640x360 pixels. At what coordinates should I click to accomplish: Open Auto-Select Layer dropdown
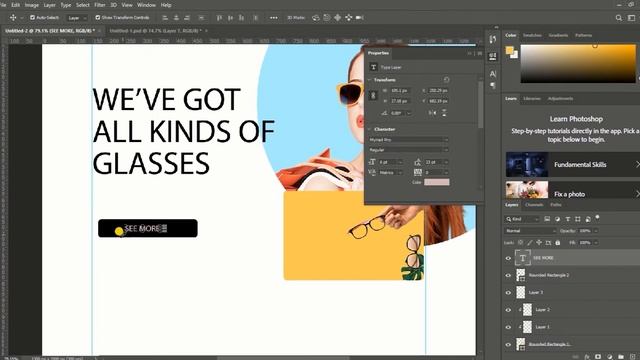[77, 18]
